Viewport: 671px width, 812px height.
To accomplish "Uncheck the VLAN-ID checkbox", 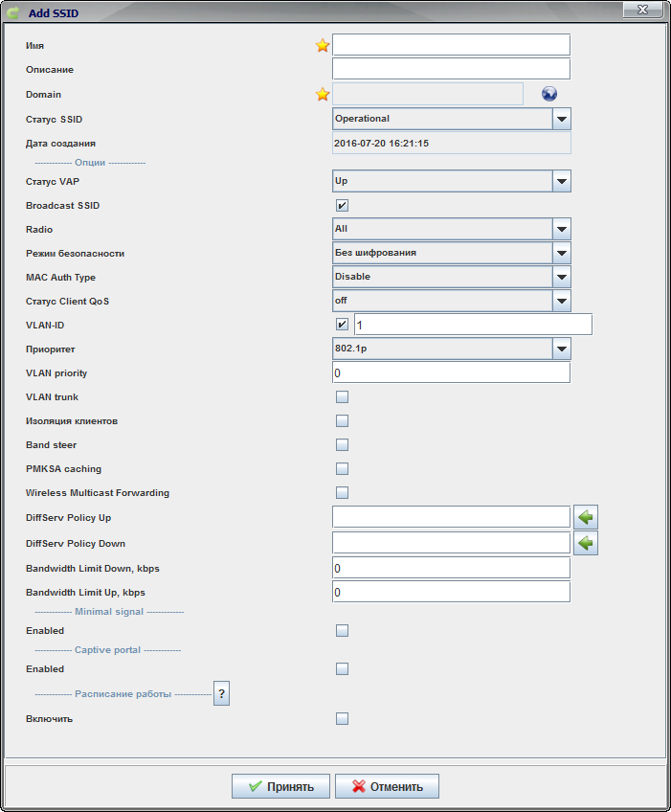I will point(342,325).
